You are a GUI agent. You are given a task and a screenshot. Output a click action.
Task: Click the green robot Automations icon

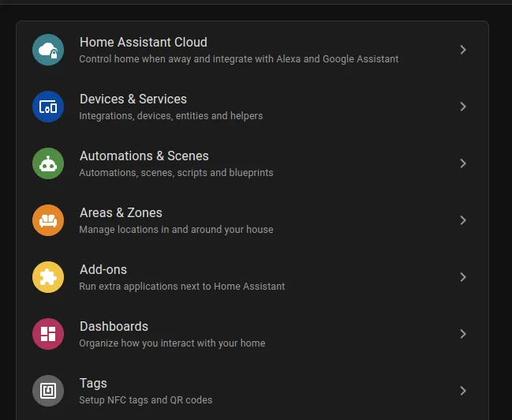(48, 163)
